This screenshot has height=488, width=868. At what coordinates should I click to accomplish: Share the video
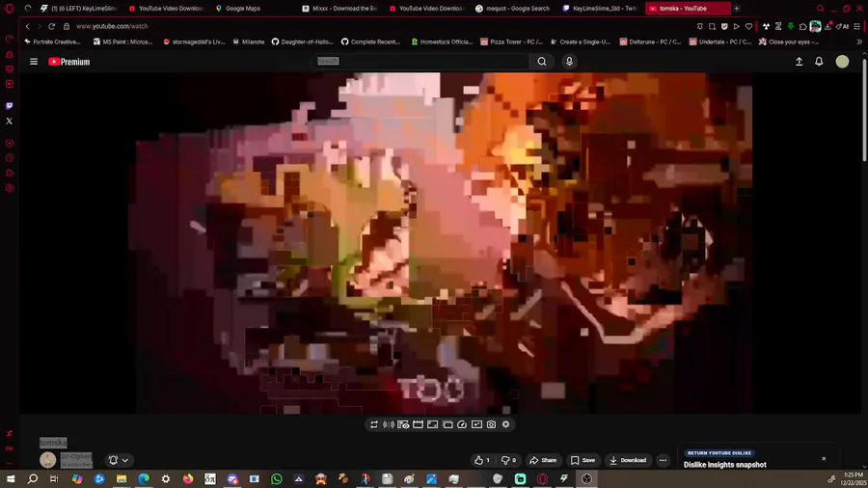coord(543,460)
